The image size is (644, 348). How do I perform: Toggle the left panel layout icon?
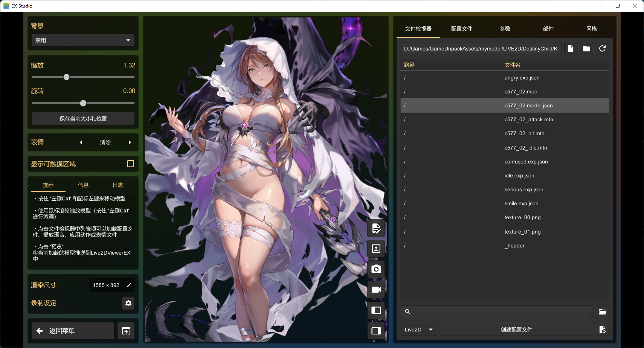[x=376, y=310]
